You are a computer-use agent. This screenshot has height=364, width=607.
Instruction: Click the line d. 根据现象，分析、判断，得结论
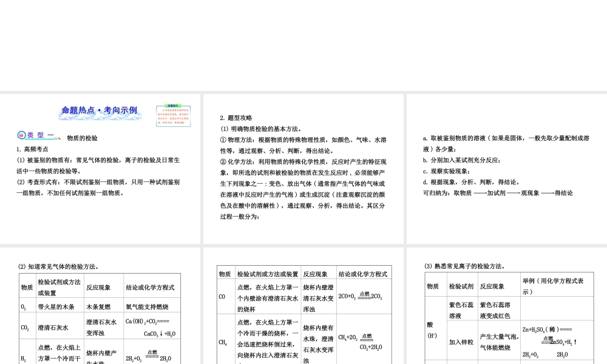click(x=472, y=182)
